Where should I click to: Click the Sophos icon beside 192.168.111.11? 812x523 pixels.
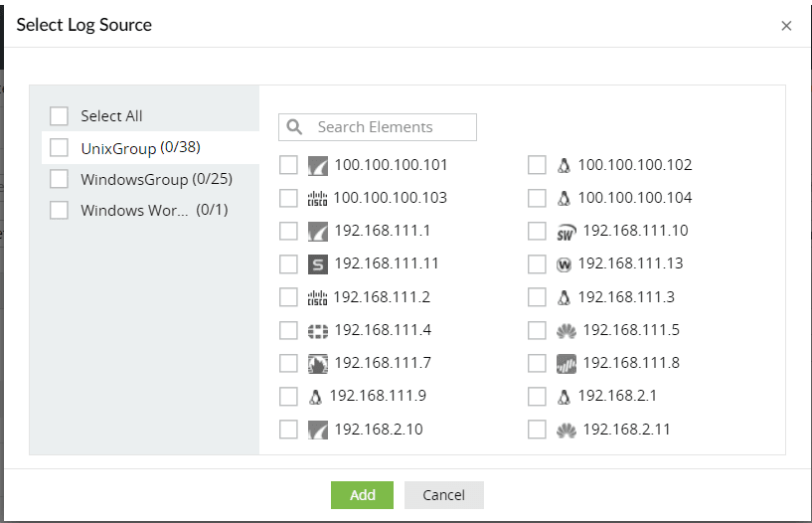tap(318, 264)
